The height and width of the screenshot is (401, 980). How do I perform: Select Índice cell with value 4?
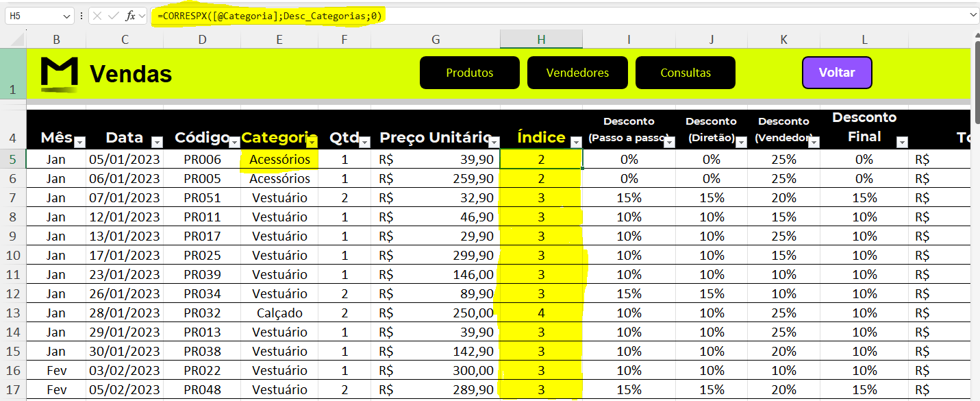tap(541, 313)
